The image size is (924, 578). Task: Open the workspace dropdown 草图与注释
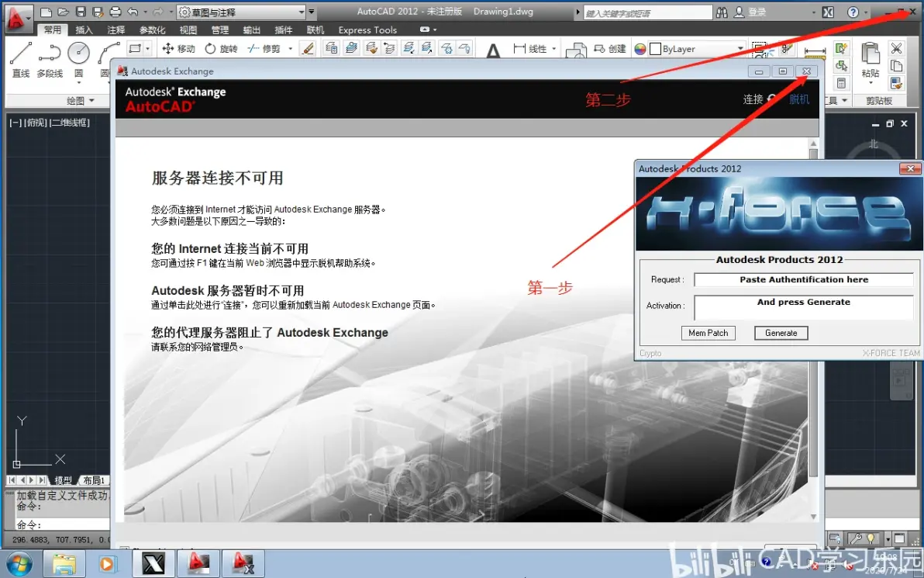(x=242, y=12)
